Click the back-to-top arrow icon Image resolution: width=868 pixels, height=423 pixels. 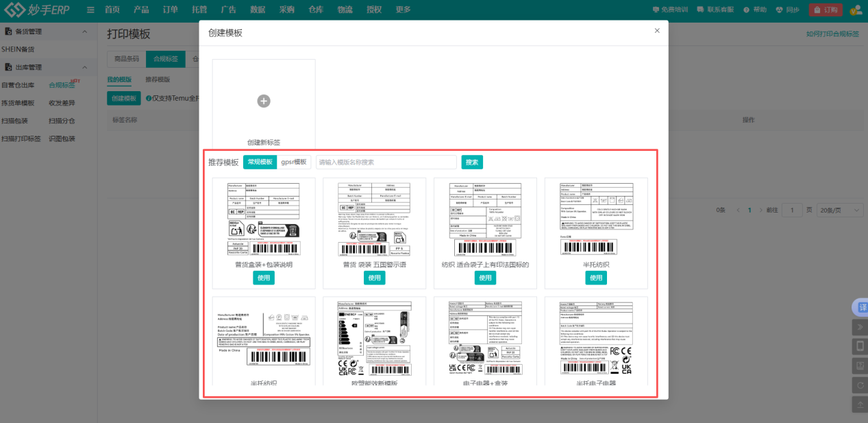(860, 404)
